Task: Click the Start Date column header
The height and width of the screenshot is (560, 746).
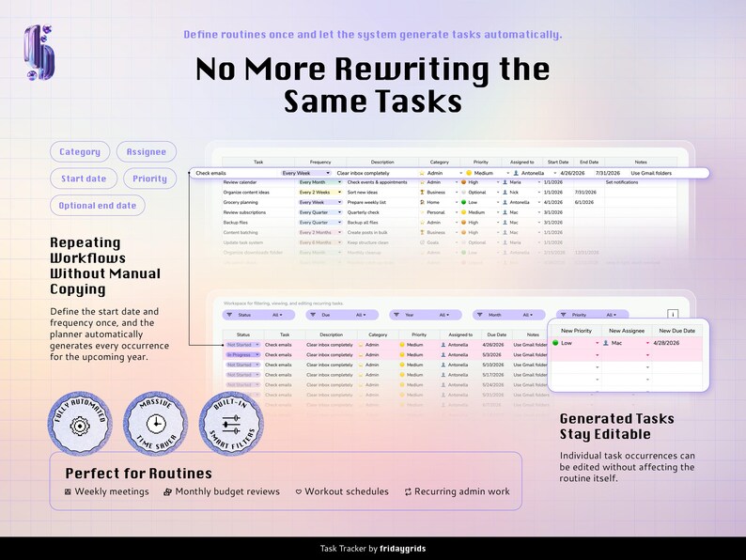Action: [557, 162]
